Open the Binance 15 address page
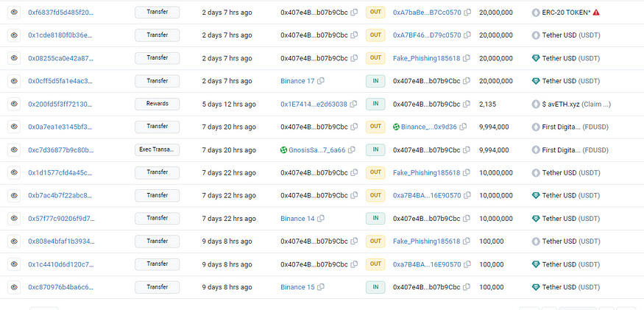Screen dimensions: 644x310 [x=297, y=287]
